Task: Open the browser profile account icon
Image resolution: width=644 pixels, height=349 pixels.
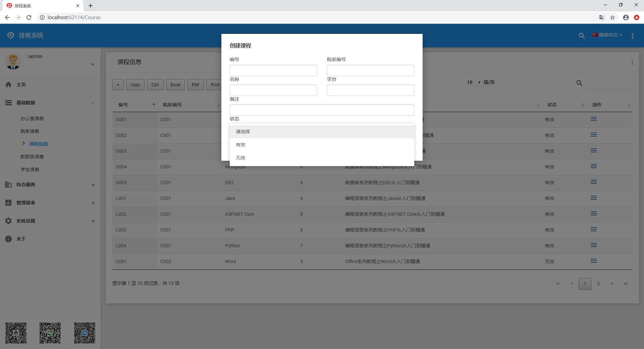Action: pos(626,17)
